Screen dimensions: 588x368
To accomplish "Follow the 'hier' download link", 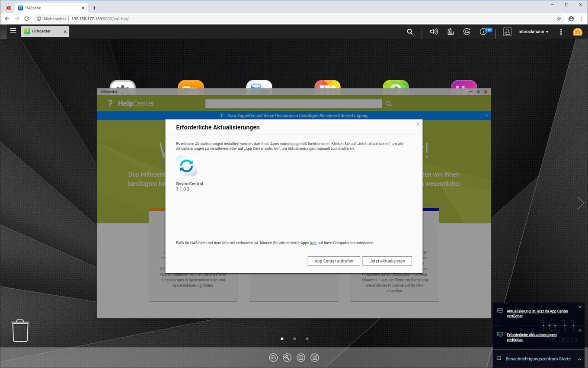I will [x=313, y=243].
